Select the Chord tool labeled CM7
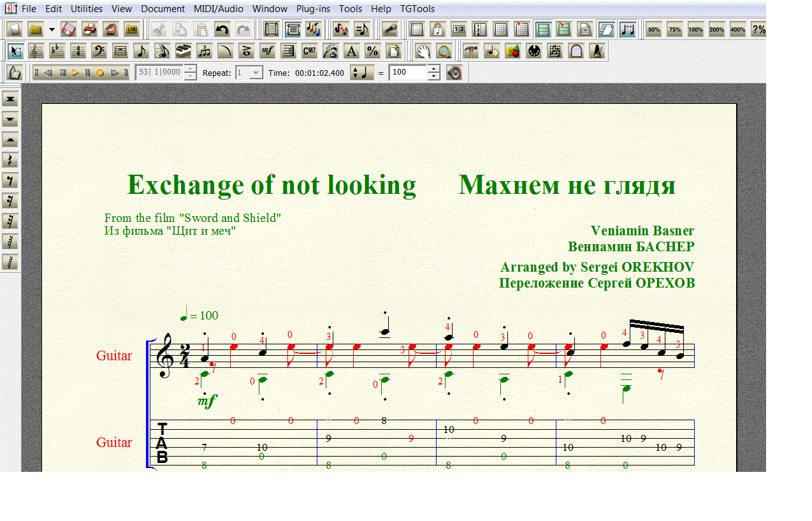This screenshot has height=521, width=812. (309, 51)
